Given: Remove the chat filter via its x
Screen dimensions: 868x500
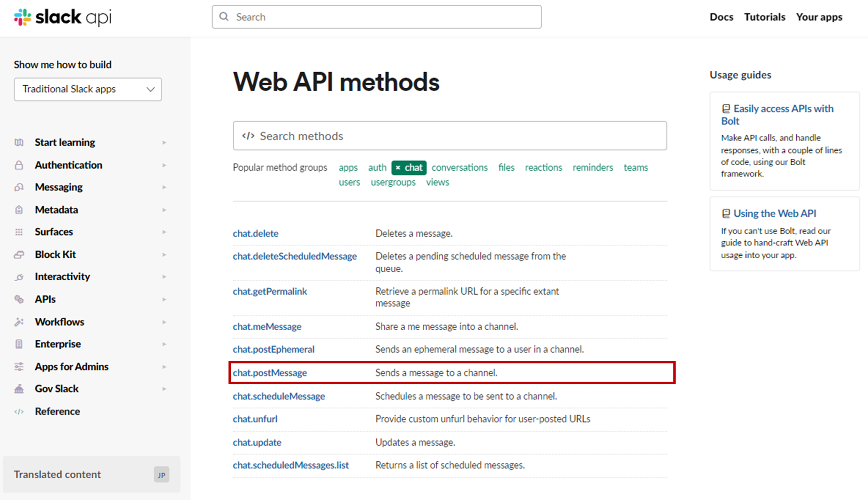Looking at the screenshot, I should click(x=398, y=168).
